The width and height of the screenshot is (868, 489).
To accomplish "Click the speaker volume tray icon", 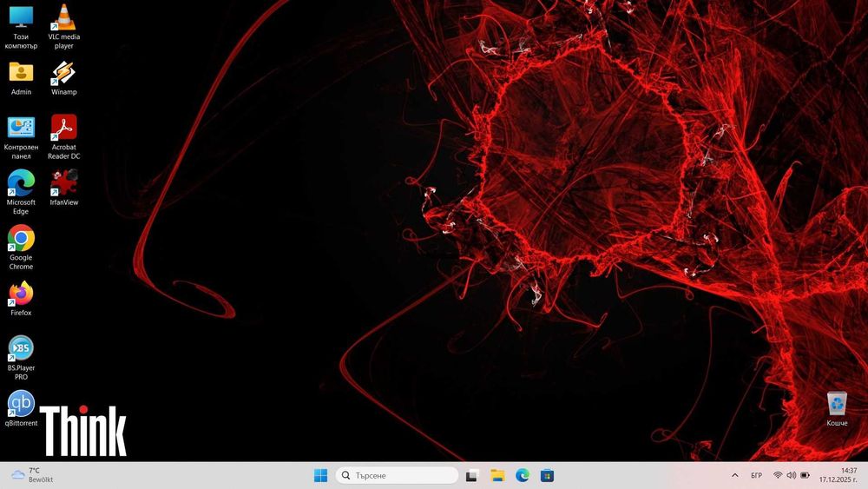I will tap(792, 475).
